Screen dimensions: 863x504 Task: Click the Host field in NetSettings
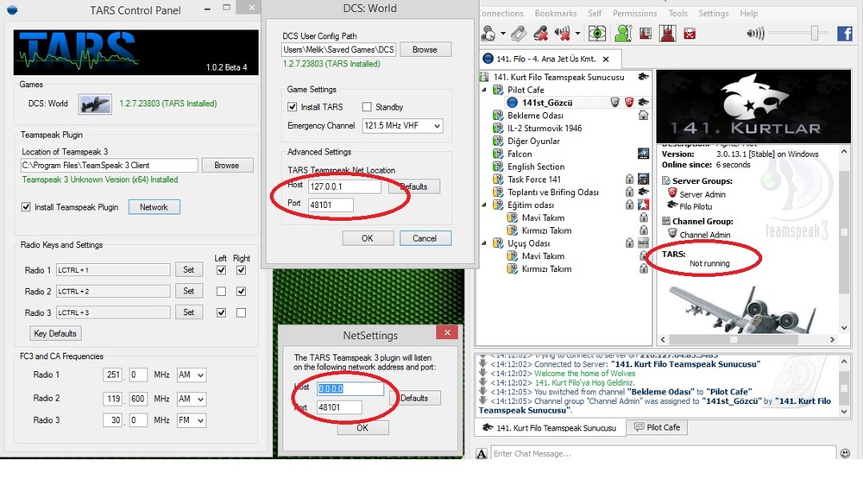point(350,388)
